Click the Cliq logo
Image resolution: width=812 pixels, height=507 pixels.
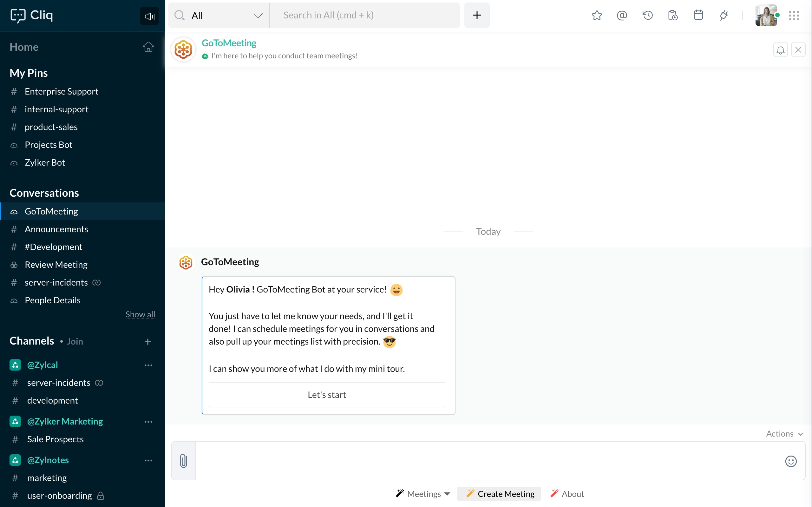(32, 16)
